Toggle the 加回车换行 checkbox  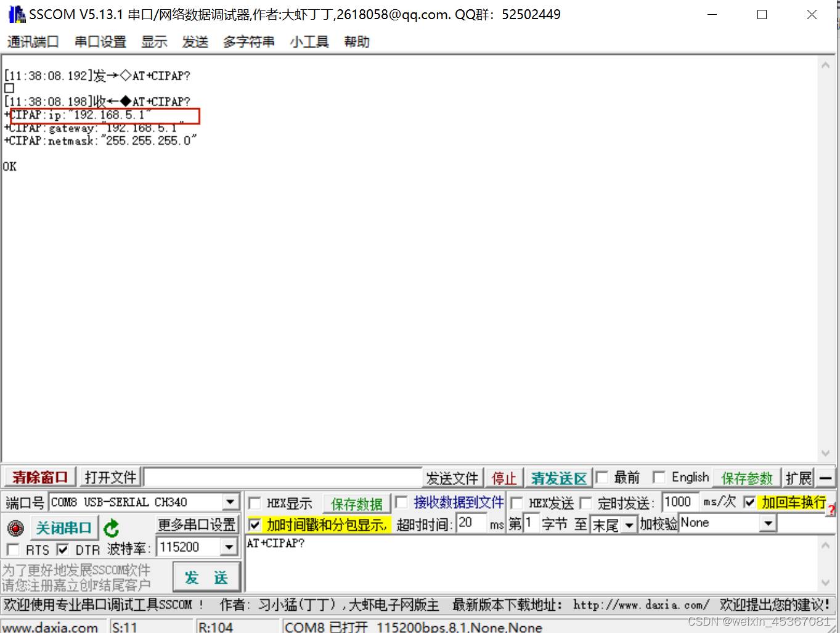pyautogui.click(x=749, y=502)
